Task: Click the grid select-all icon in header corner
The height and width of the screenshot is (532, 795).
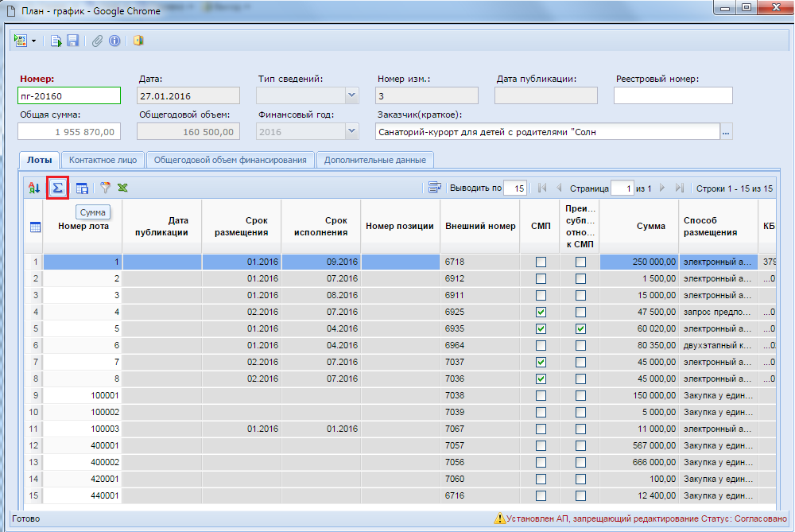Action: click(x=35, y=227)
